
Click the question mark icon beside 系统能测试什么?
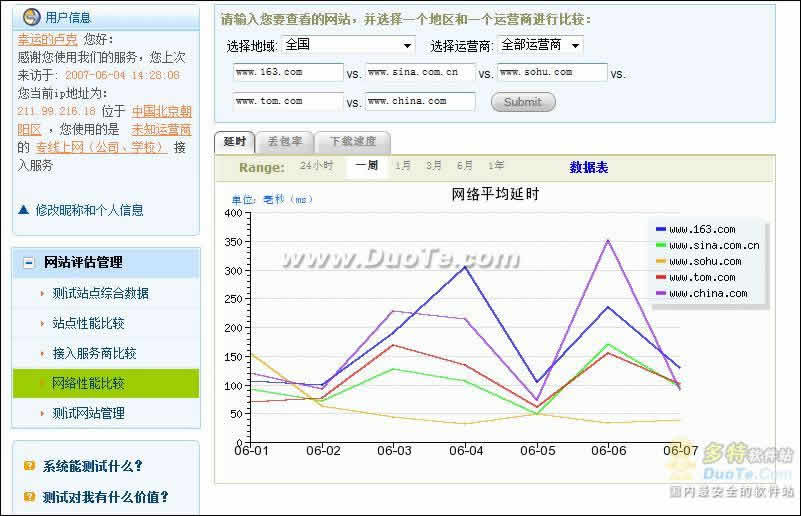(x=30, y=466)
